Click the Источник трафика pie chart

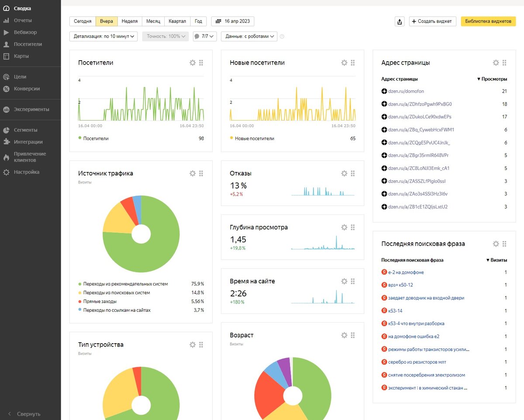141,234
